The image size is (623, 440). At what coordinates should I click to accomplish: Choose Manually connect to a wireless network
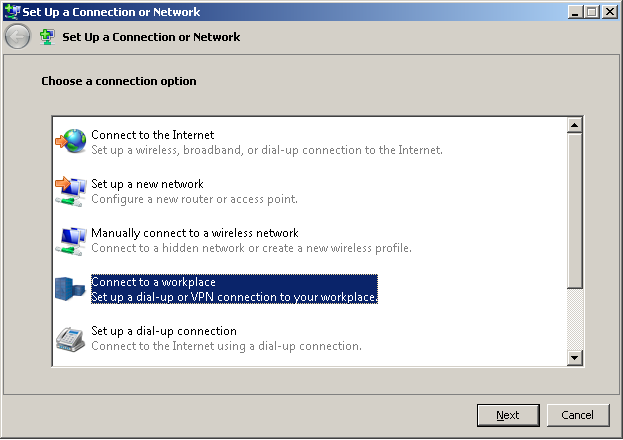point(251,240)
